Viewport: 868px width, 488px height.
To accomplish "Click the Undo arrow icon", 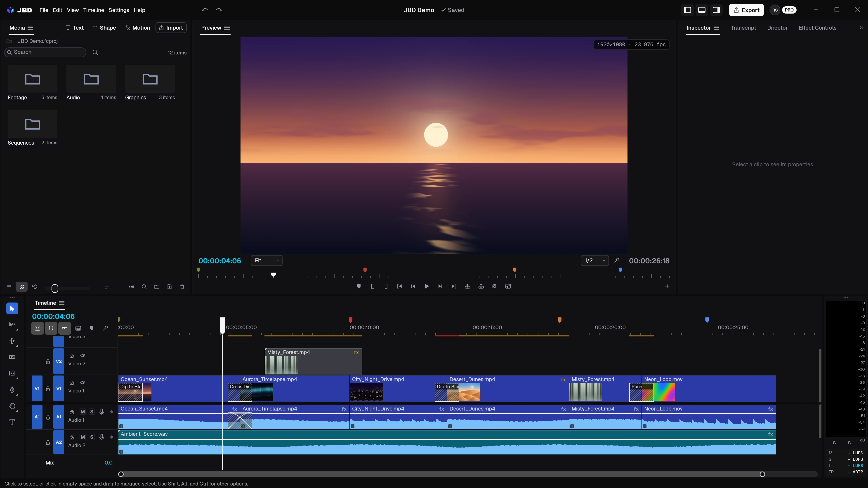I will click(205, 10).
